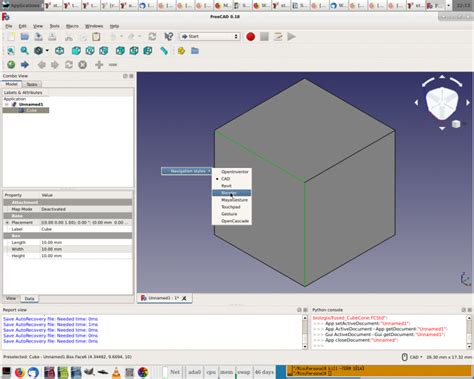The image size is (474, 379).
Task: Start macro recording with red circle
Action: (251, 37)
